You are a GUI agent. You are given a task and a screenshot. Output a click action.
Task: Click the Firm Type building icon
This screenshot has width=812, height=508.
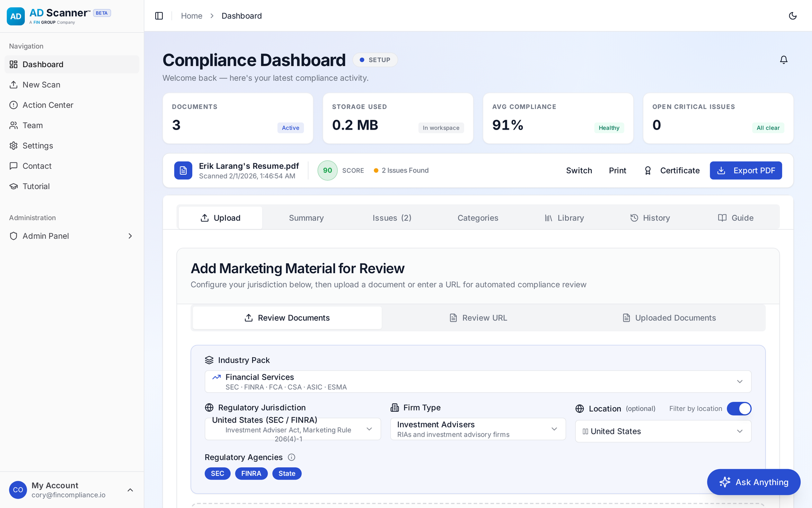click(394, 407)
